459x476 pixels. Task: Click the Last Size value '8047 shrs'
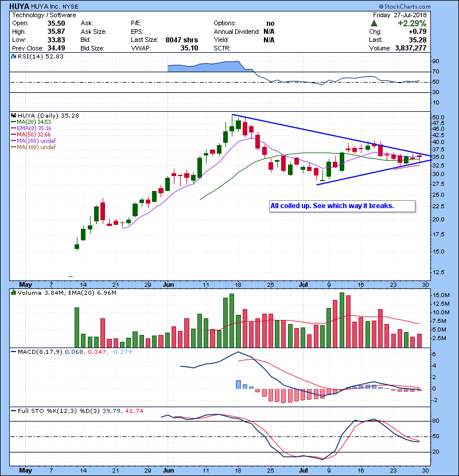pos(182,40)
